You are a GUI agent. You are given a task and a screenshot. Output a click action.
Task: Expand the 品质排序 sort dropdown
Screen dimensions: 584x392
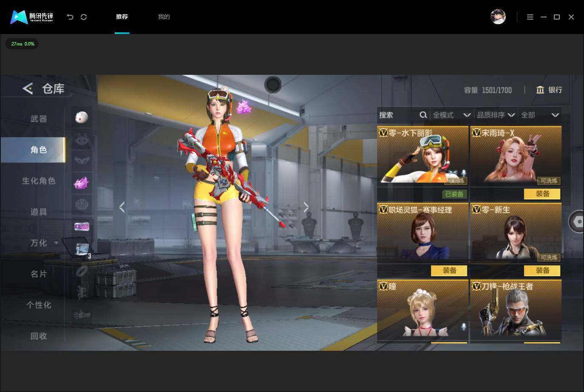(496, 115)
